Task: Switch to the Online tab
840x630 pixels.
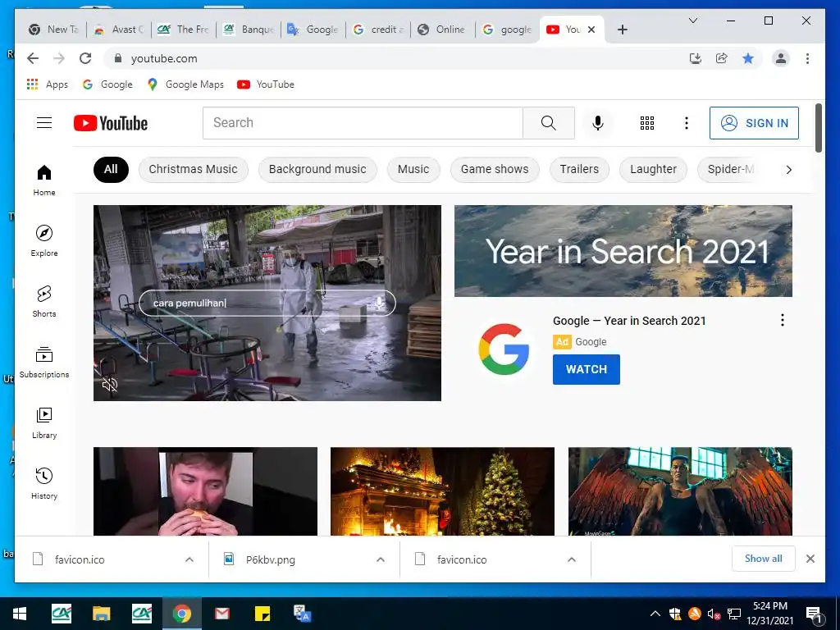Action: pyautogui.click(x=442, y=30)
